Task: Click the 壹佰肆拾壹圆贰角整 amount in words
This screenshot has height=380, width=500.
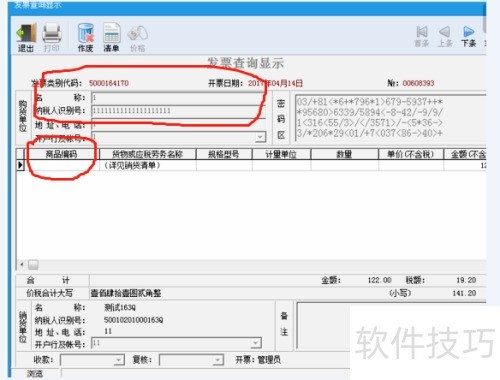Action: pyautogui.click(x=126, y=293)
